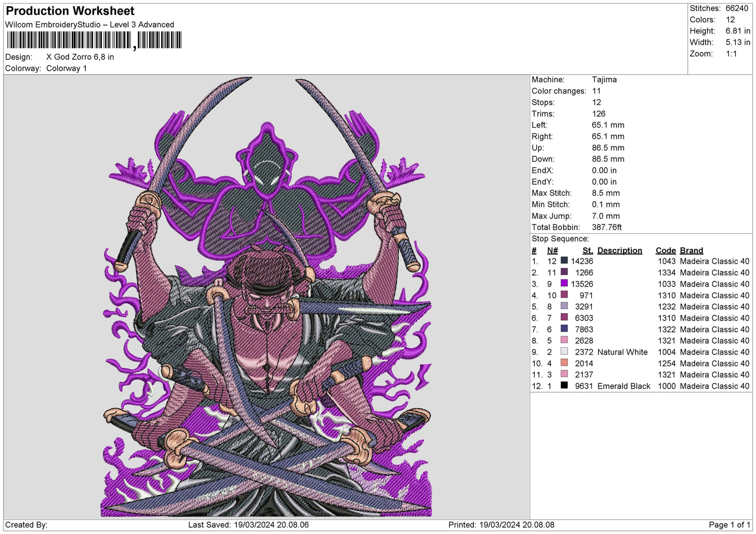Click the Emerald Black swatch
The width and height of the screenshot is (756, 534).
(x=564, y=385)
